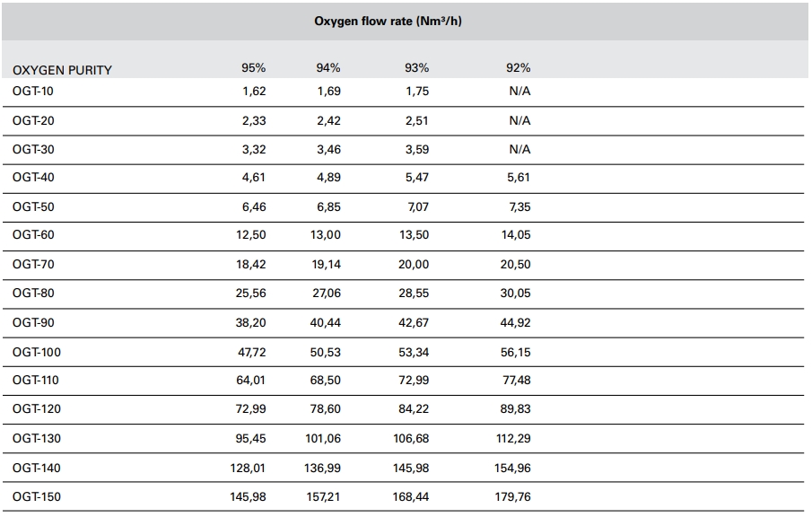Image resolution: width=812 pixels, height=517 pixels.
Task: Select the 92% purity column header
Action: pyautogui.click(x=519, y=67)
